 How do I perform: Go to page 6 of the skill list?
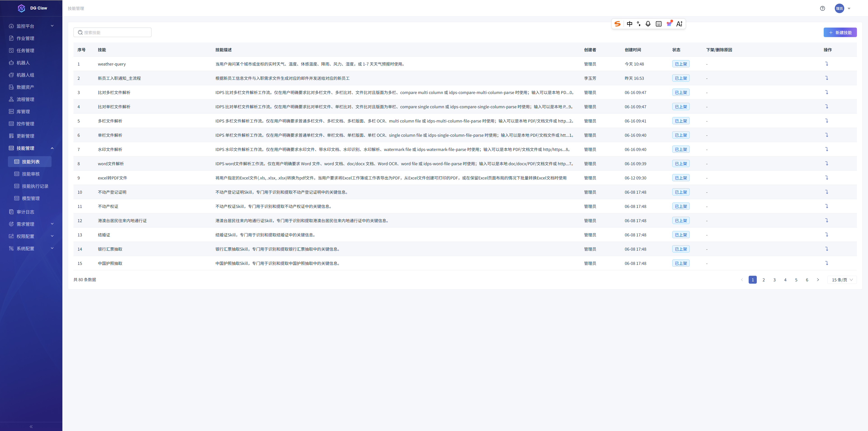pyautogui.click(x=807, y=280)
